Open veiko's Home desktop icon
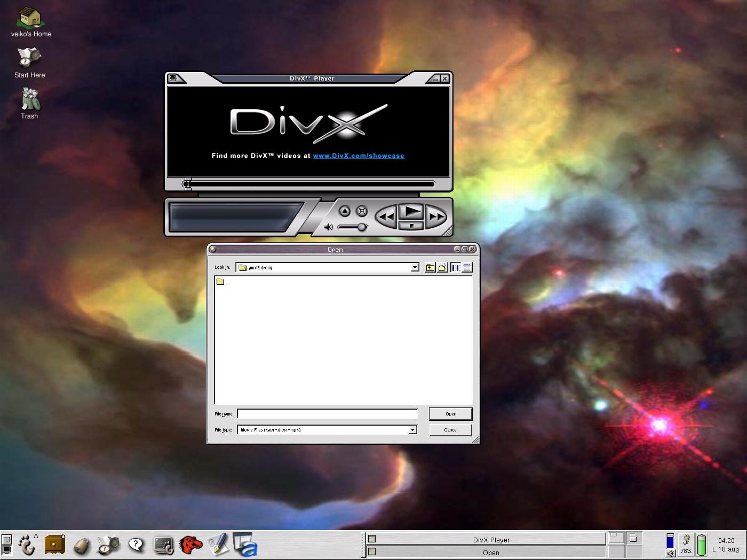 [31, 22]
